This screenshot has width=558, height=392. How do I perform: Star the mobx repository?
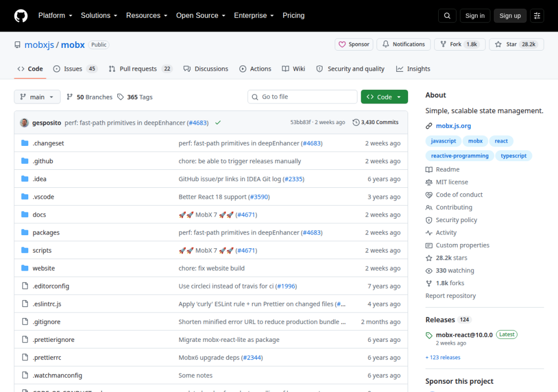(517, 45)
